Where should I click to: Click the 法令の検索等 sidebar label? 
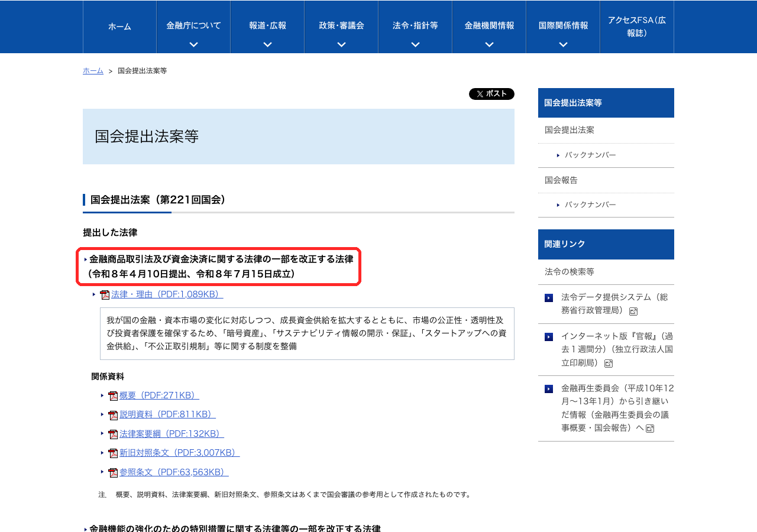click(570, 272)
